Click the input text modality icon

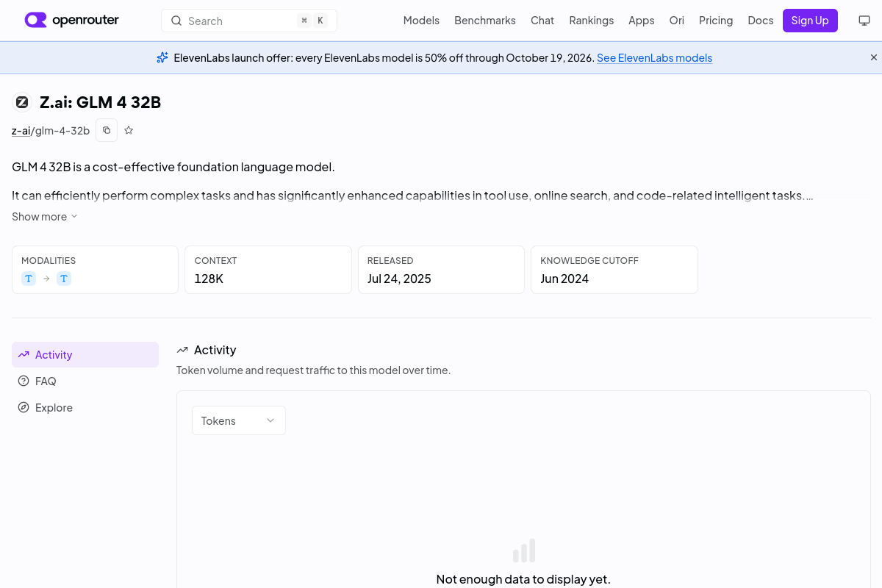pos(29,279)
